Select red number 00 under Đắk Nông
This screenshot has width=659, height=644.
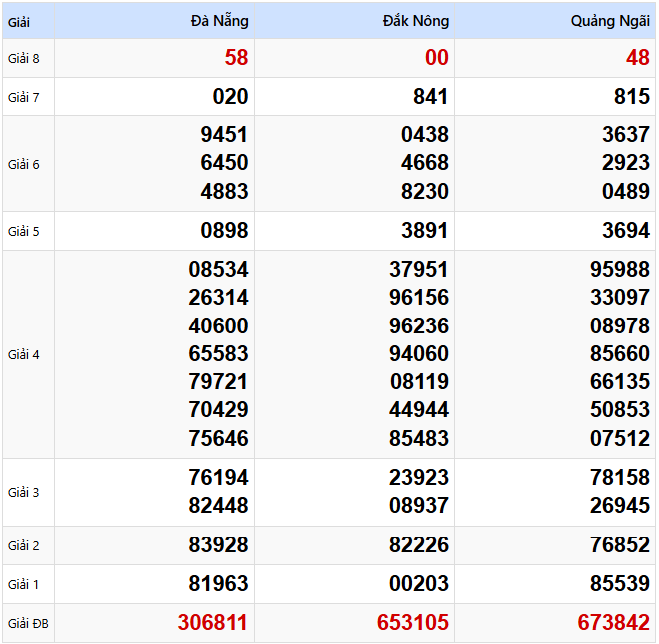436,58
